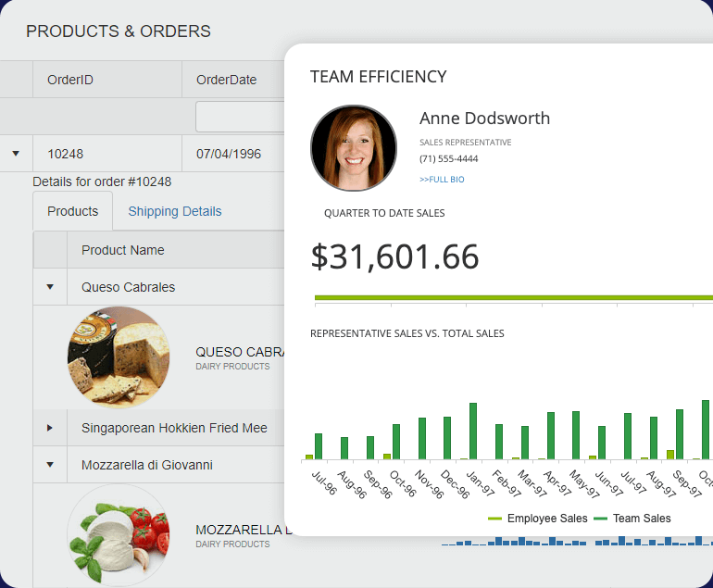Collapse the Queso Cabrales detail row
Image resolution: width=713 pixels, height=588 pixels.
pyautogui.click(x=50, y=287)
